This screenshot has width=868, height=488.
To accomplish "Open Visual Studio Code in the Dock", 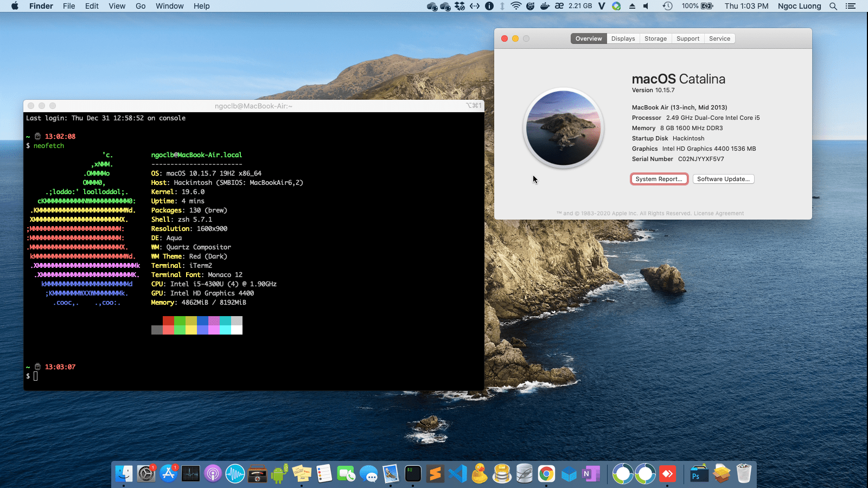I will [457, 474].
